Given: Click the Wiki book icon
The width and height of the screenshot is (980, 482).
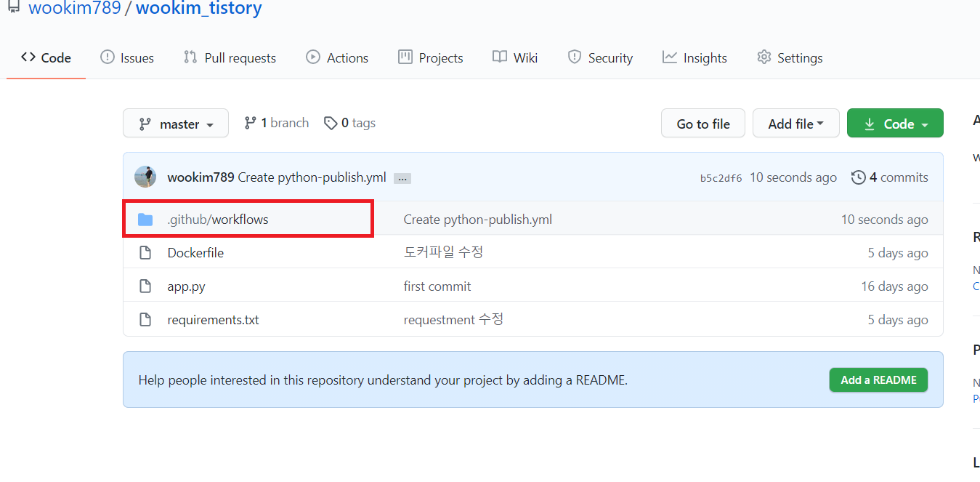Looking at the screenshot, I should (500, 57).
